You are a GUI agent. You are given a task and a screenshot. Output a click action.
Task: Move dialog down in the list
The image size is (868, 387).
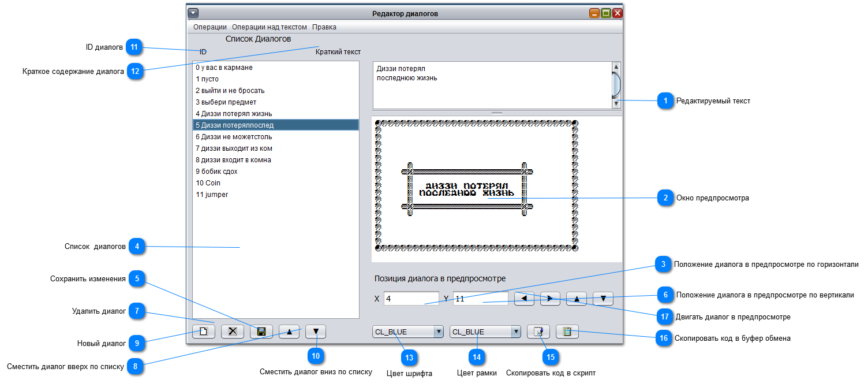[316, 332]
